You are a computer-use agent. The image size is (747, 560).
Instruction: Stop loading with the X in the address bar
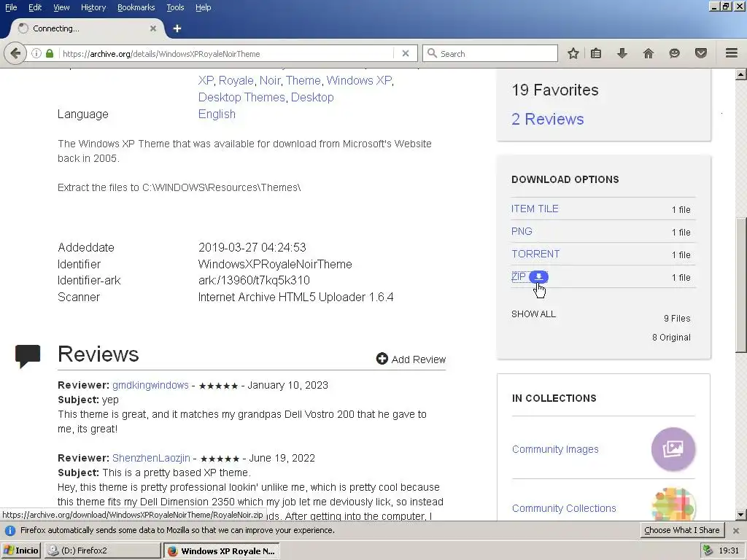point(406,53)
